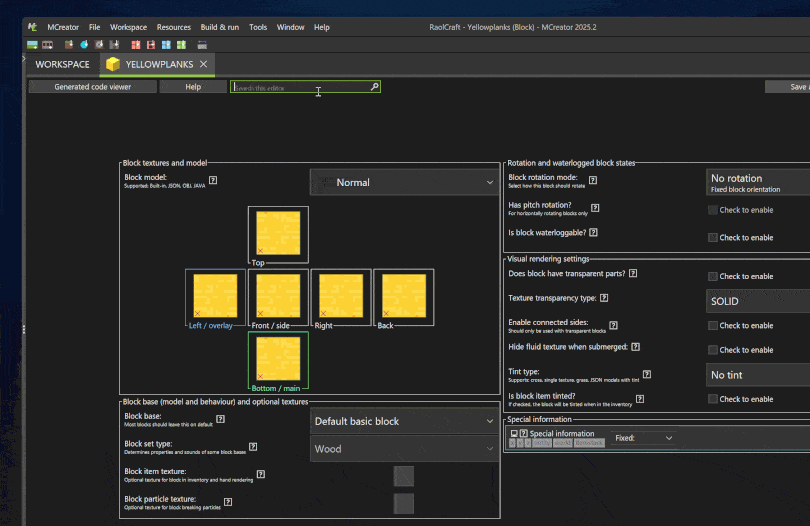Select the empty Block particle texture slot

[x=404, y=504]
